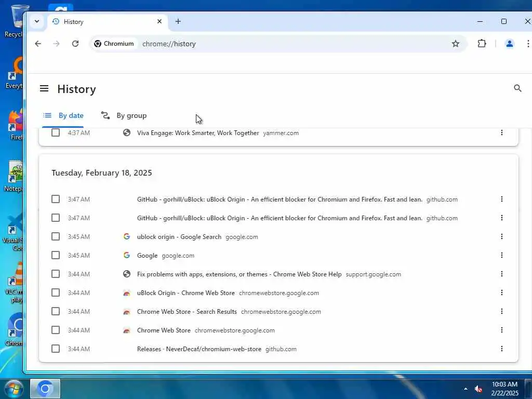This screenshot has width=532, height=399.
Task: Check the ublock origin Google Search entry
Action: click(x=56, y=236)
